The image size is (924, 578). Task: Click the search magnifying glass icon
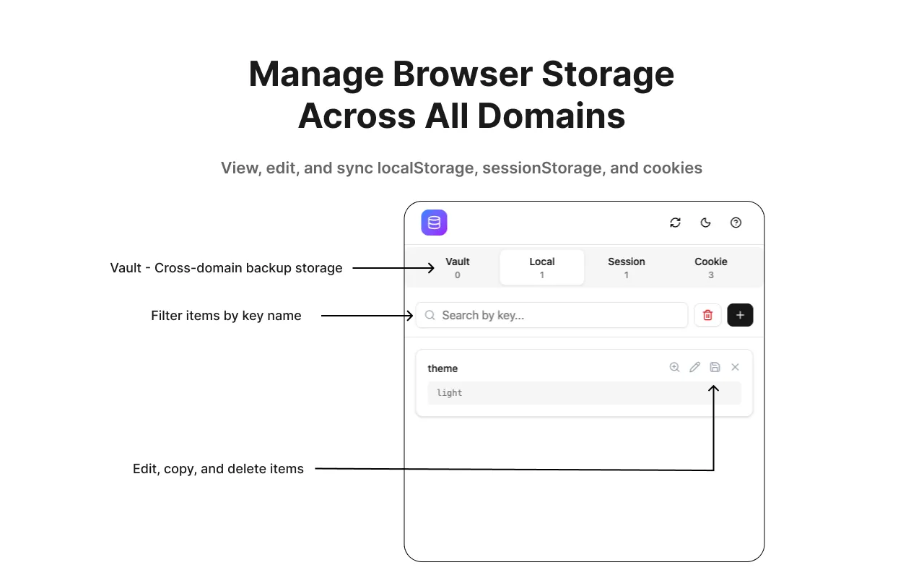tap(430, 315)
